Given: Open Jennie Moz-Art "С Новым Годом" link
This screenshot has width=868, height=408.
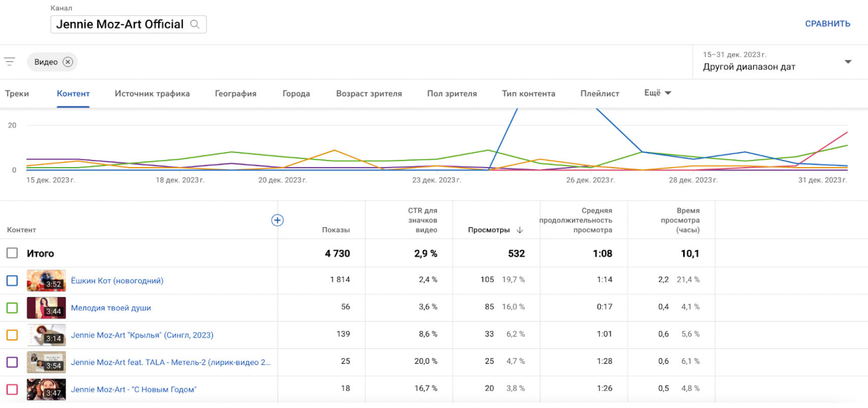Looking at the screenshot, I should tap(134, 390).
